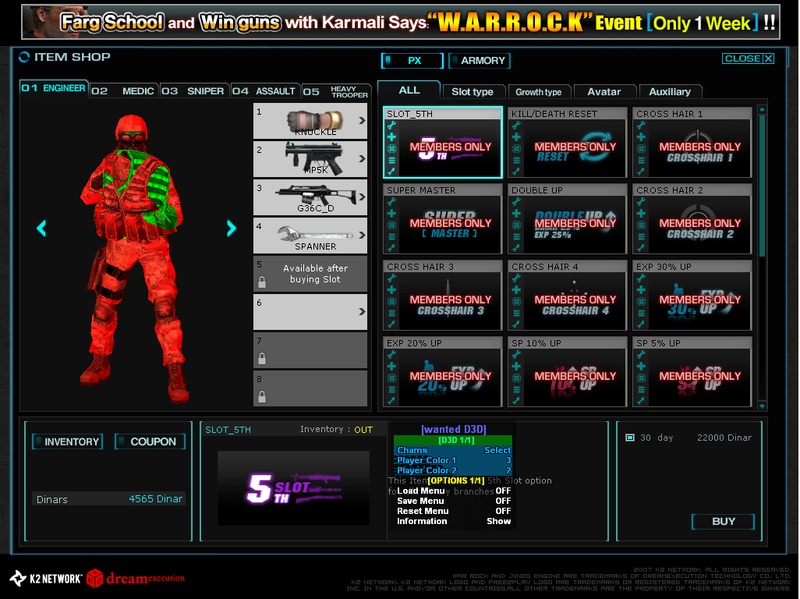
Task: Click the Player Color 2 setting
Action: (454, 470)
